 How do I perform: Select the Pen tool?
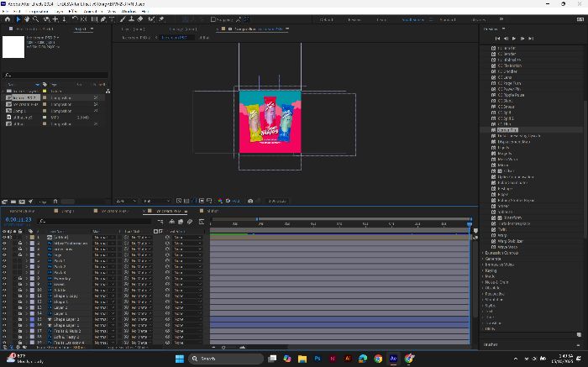(x=103, y=19)
